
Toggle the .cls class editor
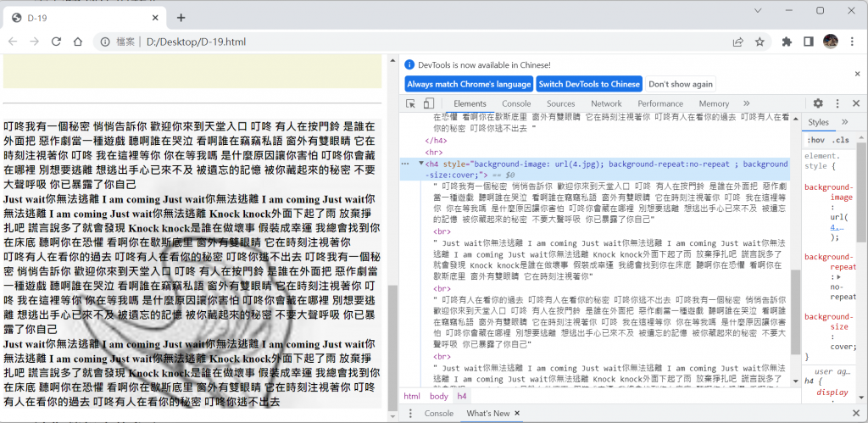[x=841, y=140]
